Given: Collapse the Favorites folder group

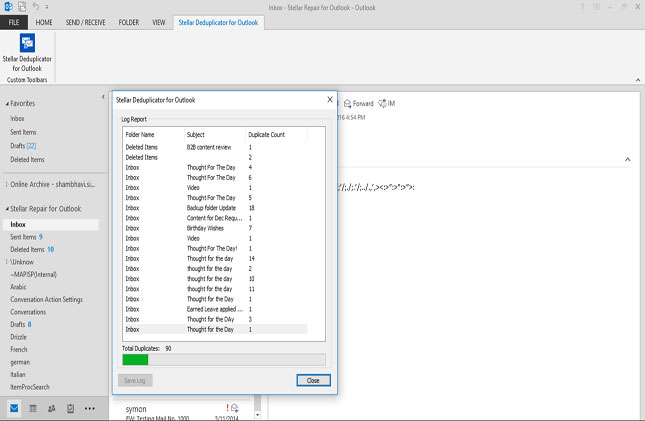Looking at the screenshot, I should coord(6,104).
